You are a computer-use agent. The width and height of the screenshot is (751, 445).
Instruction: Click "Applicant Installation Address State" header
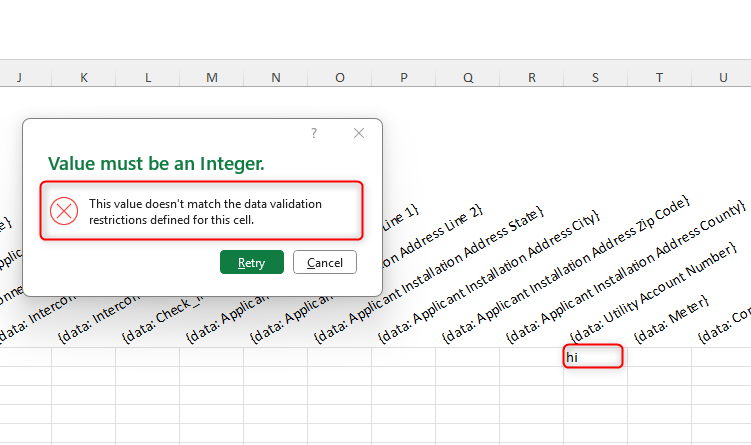click(x=429, y=274)
